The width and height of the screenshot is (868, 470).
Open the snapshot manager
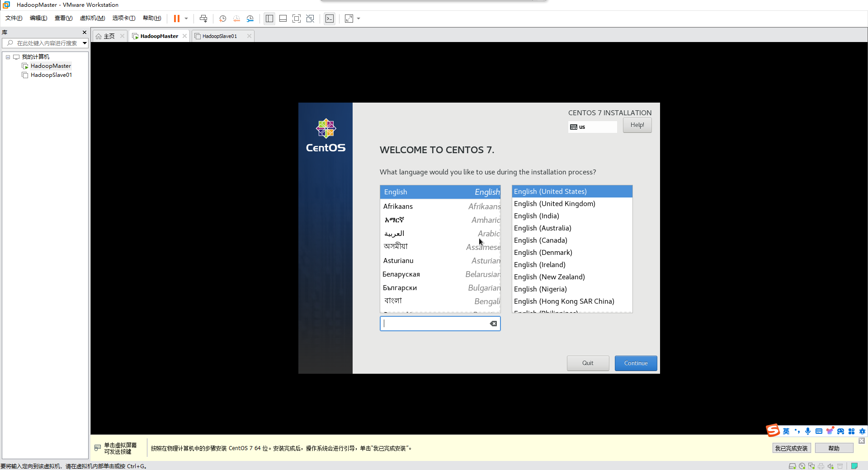tap(250, 19)
